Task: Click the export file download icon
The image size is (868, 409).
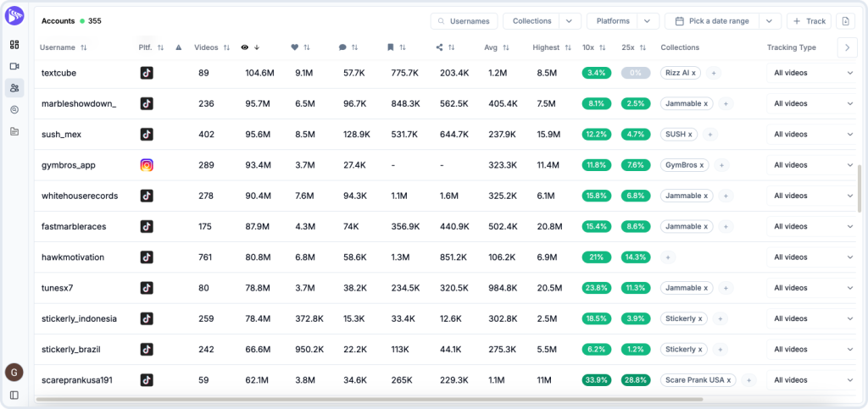Action: (845, 21)
